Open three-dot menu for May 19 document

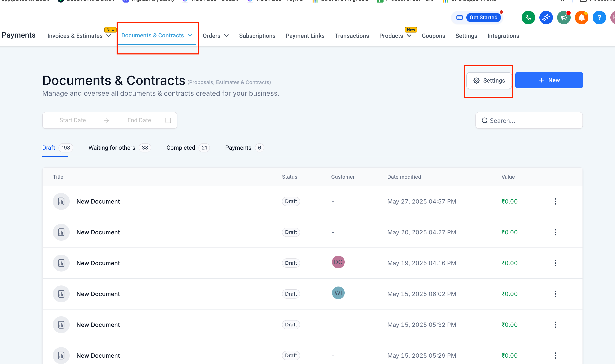555,263
